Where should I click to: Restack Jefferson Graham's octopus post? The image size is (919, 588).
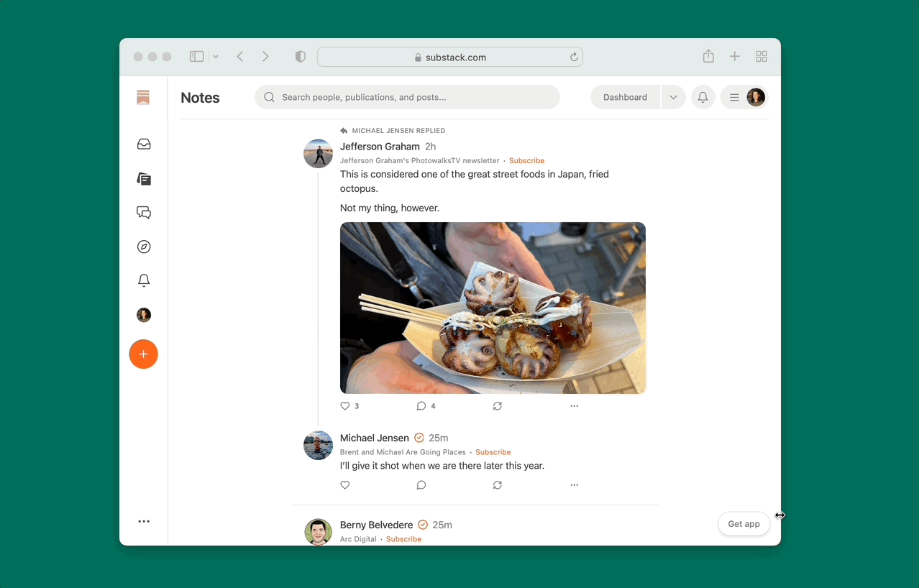coord(497,405)
